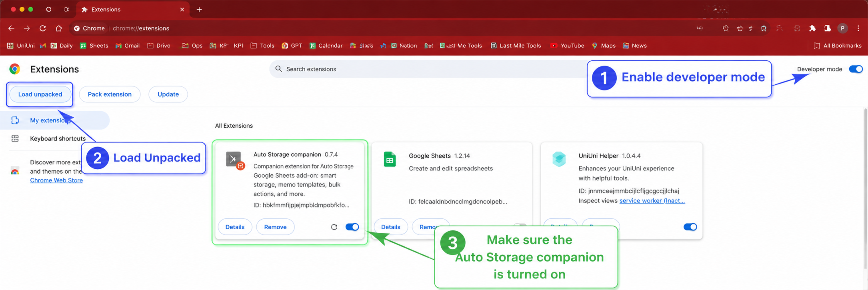Screen dimensions: 868x290
Task: Open the Calendar bookmark
Action: pos(326,46)
